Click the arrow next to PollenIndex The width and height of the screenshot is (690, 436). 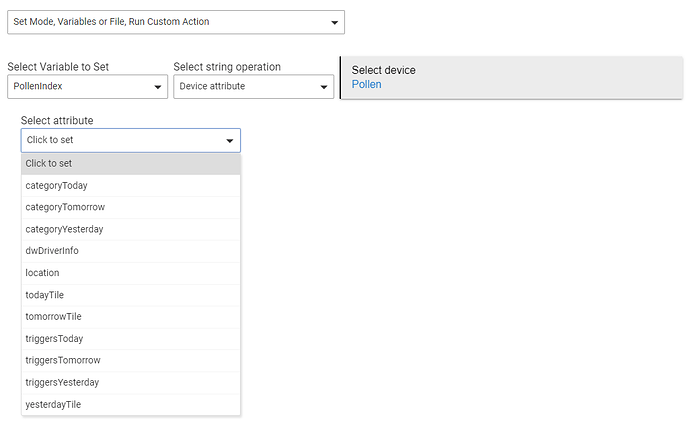158,87
